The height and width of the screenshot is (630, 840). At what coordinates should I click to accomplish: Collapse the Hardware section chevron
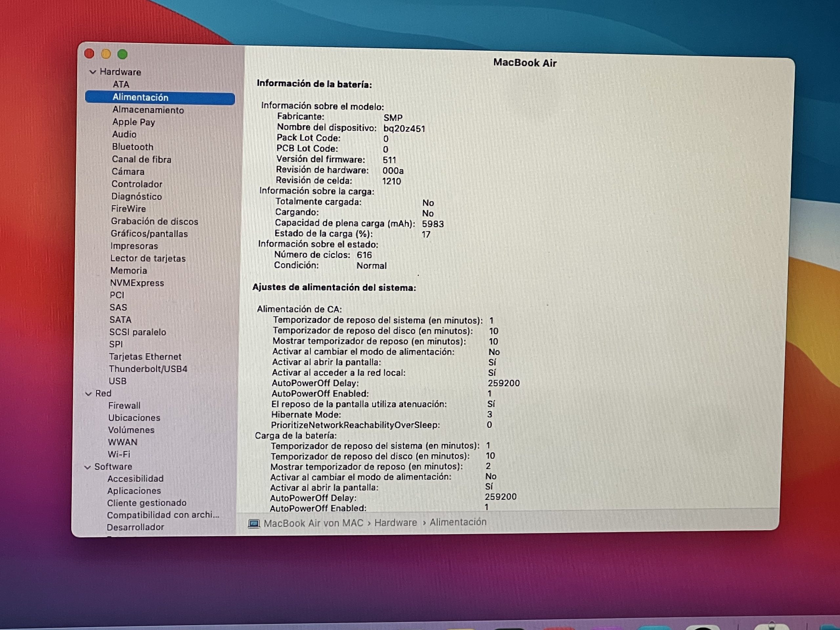[x=92, y=72]
